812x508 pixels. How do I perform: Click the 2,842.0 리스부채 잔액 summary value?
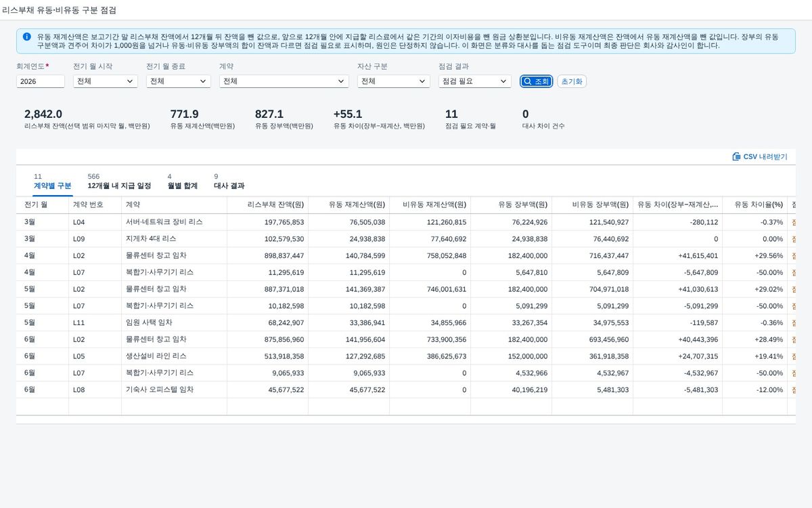click(x=43, y=114)
